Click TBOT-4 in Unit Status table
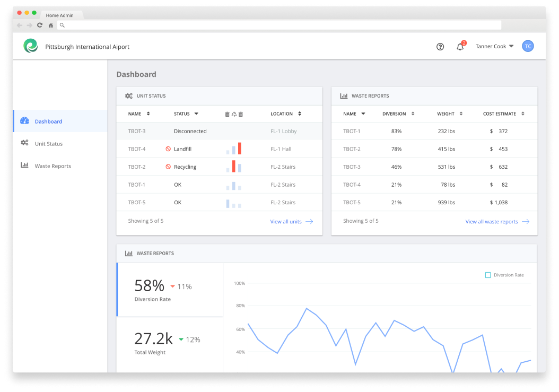The height and width of the screenshot is (392, 559). [137, 149]
